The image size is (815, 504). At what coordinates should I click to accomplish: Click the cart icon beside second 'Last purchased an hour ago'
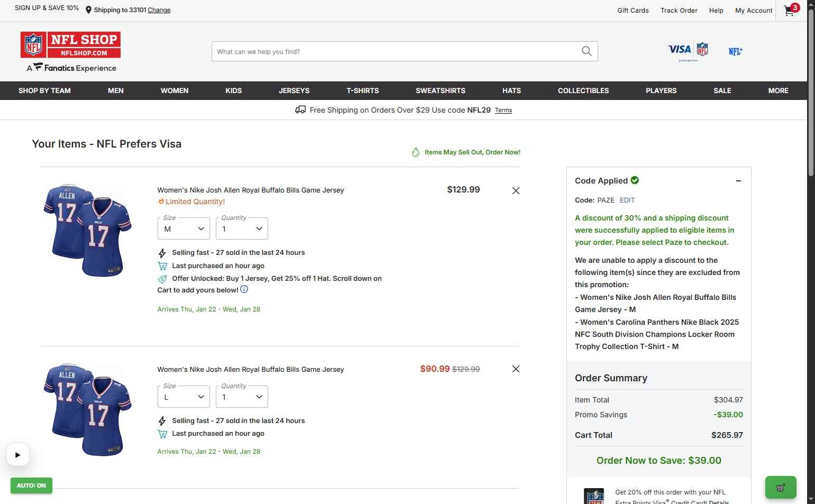(x=162, y=434)
